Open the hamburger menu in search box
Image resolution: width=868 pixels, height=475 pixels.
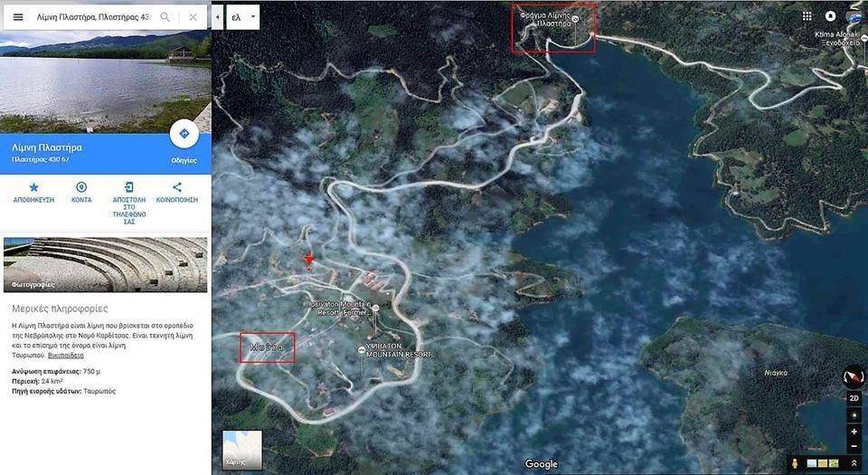click(x=18, y=17)
